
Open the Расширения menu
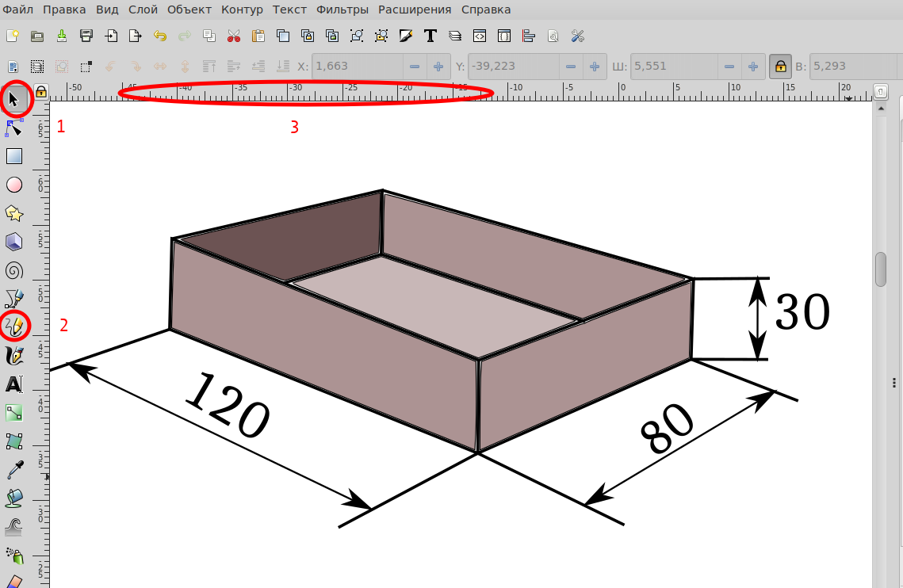(x=415, y=10)
